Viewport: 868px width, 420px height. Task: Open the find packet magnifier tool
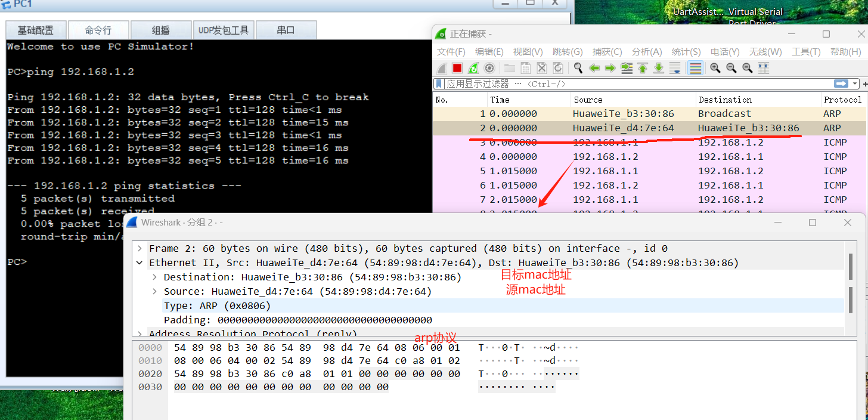click(578, 68)
